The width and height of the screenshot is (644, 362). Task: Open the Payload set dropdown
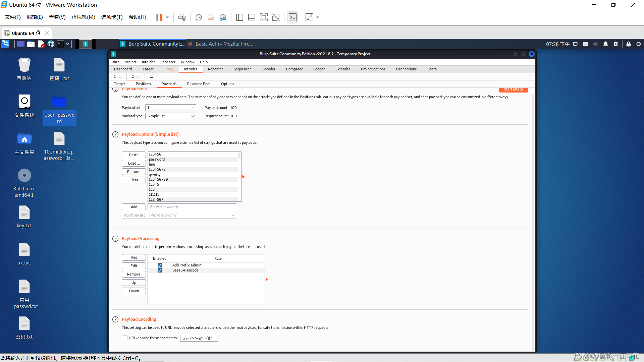171,108
